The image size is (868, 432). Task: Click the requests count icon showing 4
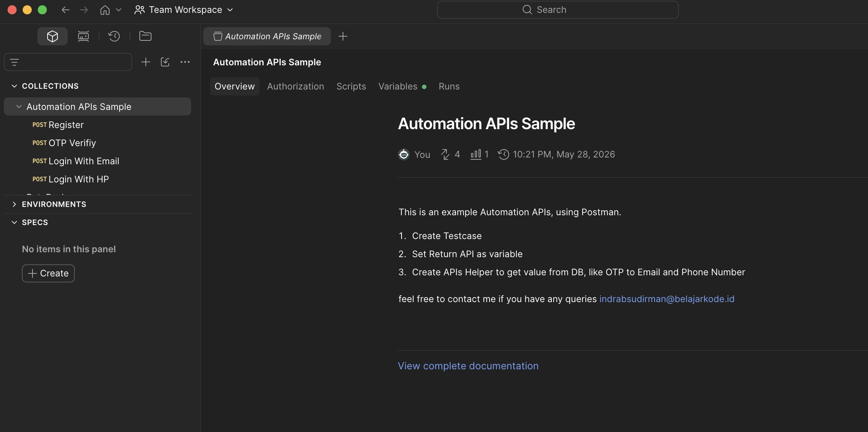pyautogui.click(x=445, y=154)
